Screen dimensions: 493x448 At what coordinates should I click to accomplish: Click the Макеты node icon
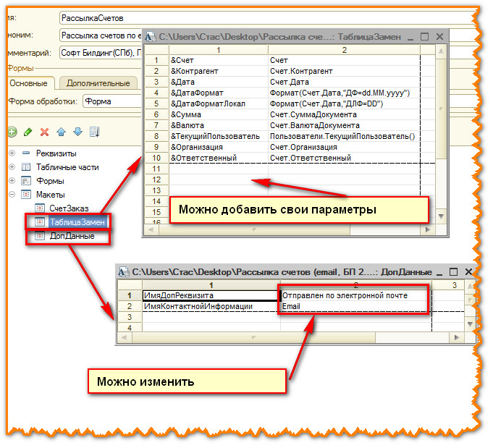(x=26, y=195)
